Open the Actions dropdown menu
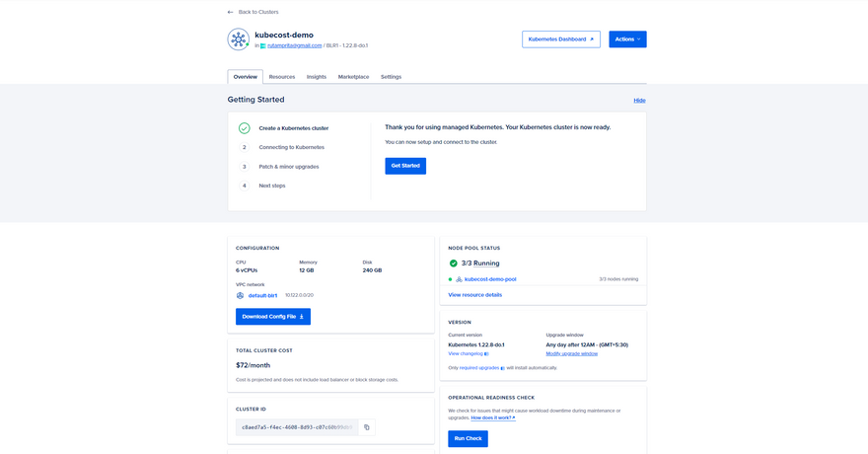Viewport: 868px width, 454px height. [x=627, y=39]
